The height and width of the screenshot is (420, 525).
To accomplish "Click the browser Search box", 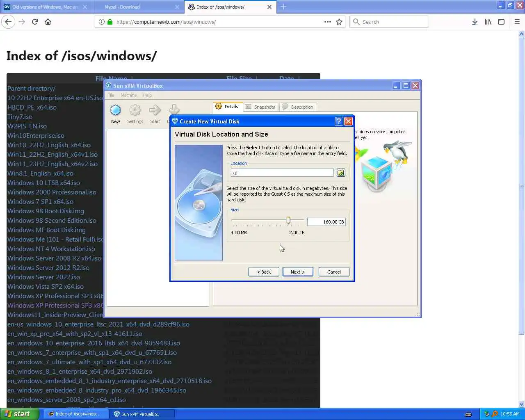I will coord(388,22).
